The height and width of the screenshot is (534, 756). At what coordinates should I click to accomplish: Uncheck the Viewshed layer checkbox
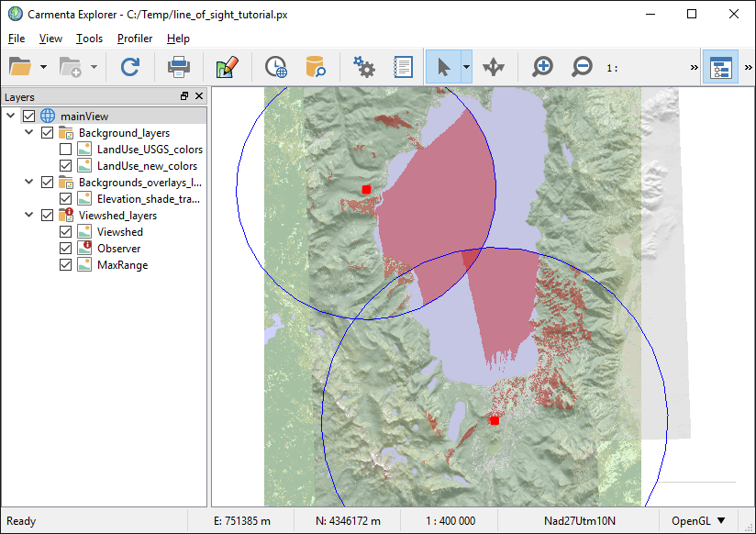66,232
